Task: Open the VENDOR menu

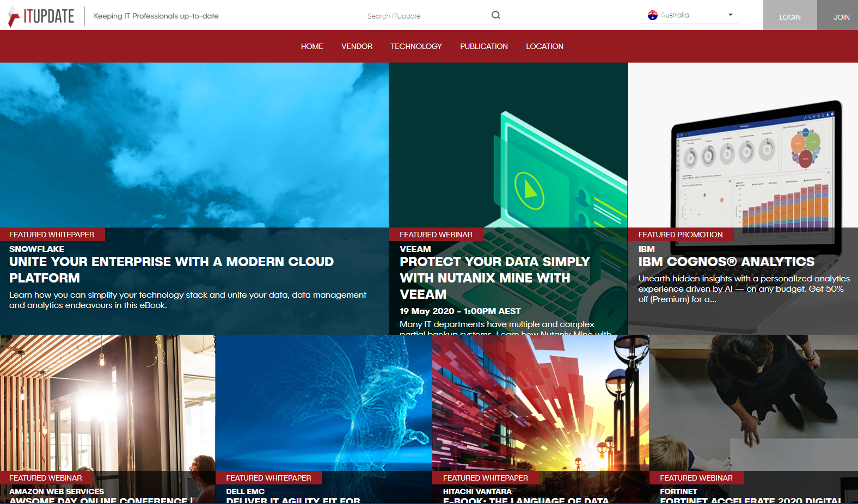Action: [x=357, y=46]
